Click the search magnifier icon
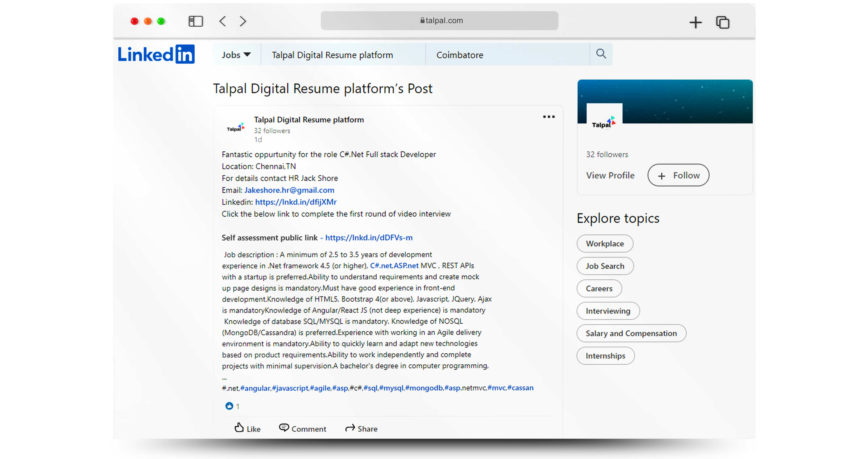 point(601,54)
